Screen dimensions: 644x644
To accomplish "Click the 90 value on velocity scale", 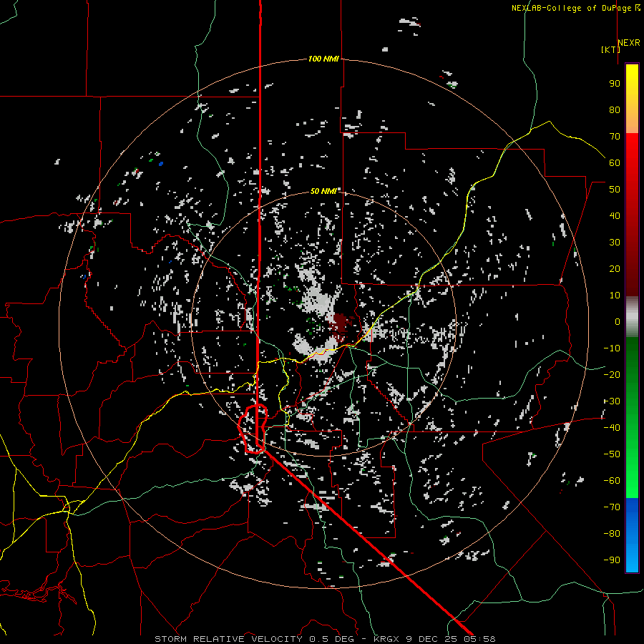I will pyautogui.click(x=615, y=84).
